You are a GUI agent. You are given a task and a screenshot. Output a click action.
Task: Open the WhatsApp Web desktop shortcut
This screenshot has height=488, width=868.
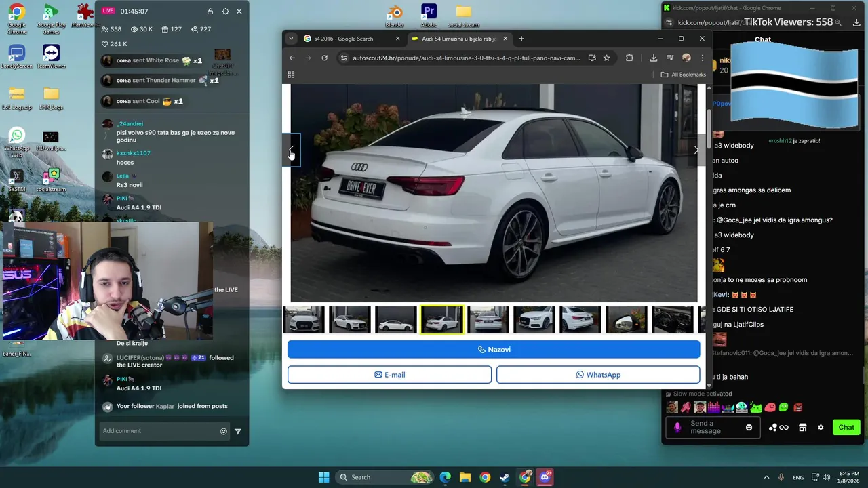pos(16,142)
